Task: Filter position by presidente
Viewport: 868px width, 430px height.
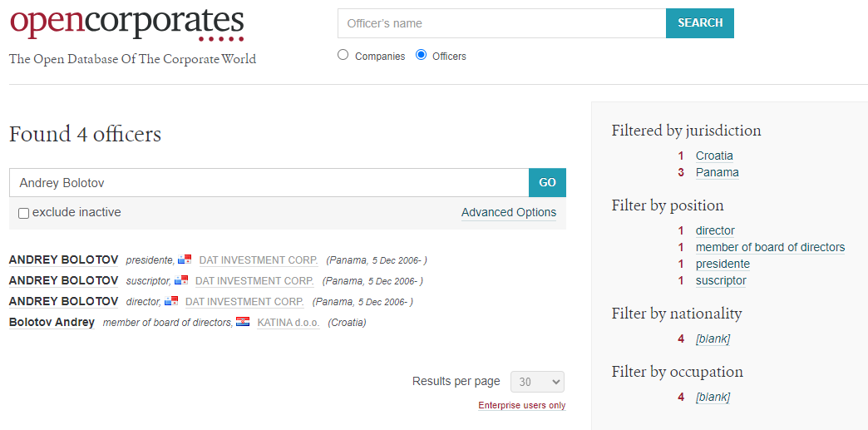Action: pos(723,264)
